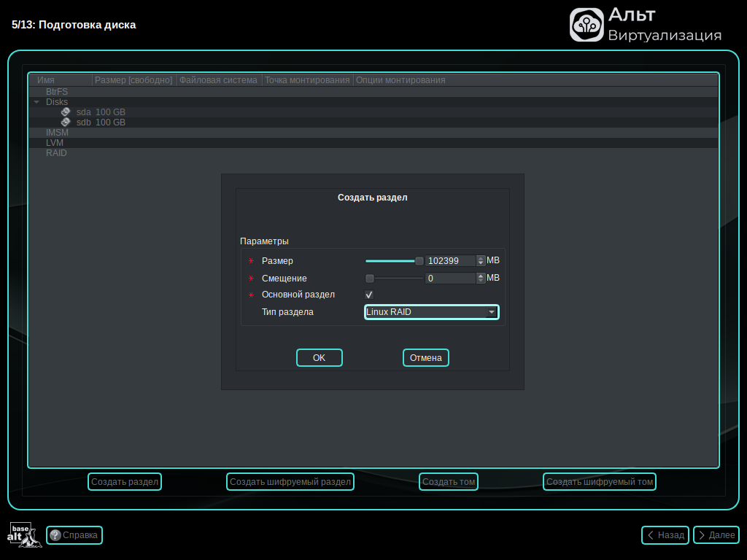Click the sda disk icon
The height and width of the screenshot is (560, 747).
tap(66, 112)
